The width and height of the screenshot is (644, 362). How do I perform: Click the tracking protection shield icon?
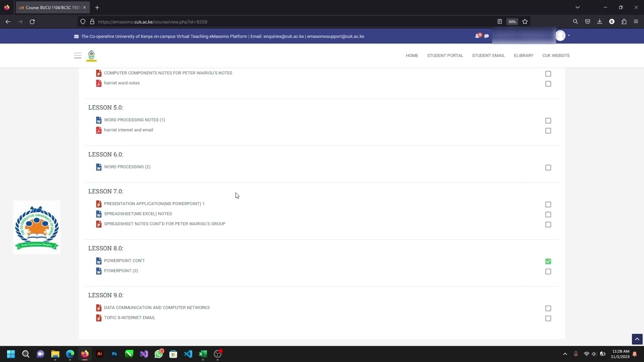coord(83,22)
